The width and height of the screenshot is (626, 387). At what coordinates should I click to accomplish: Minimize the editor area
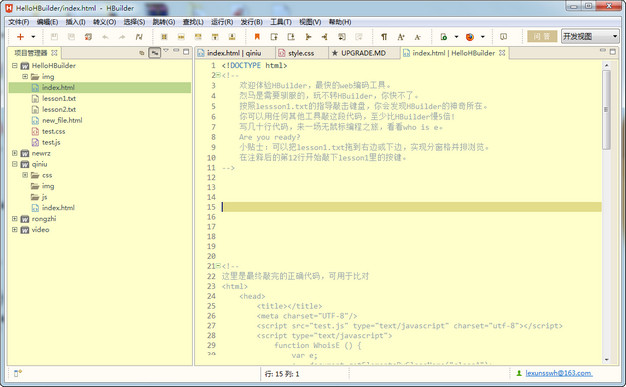(x=603, y=51)
